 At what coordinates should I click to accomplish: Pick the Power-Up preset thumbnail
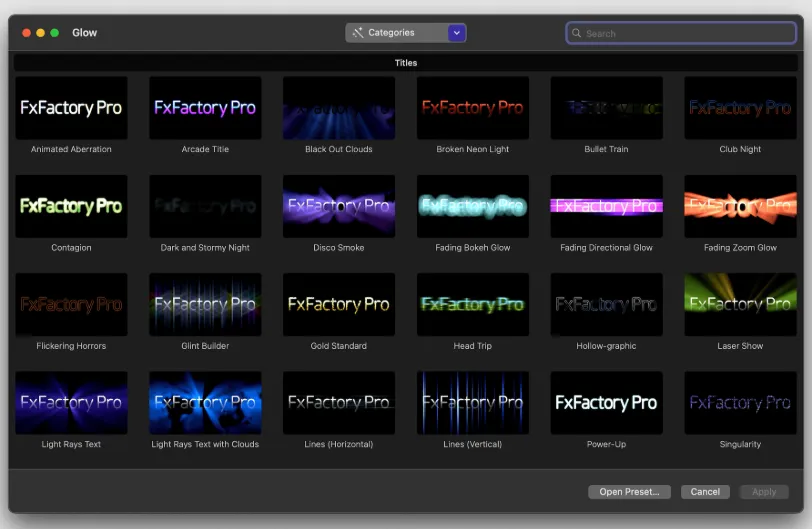point(606,403)
